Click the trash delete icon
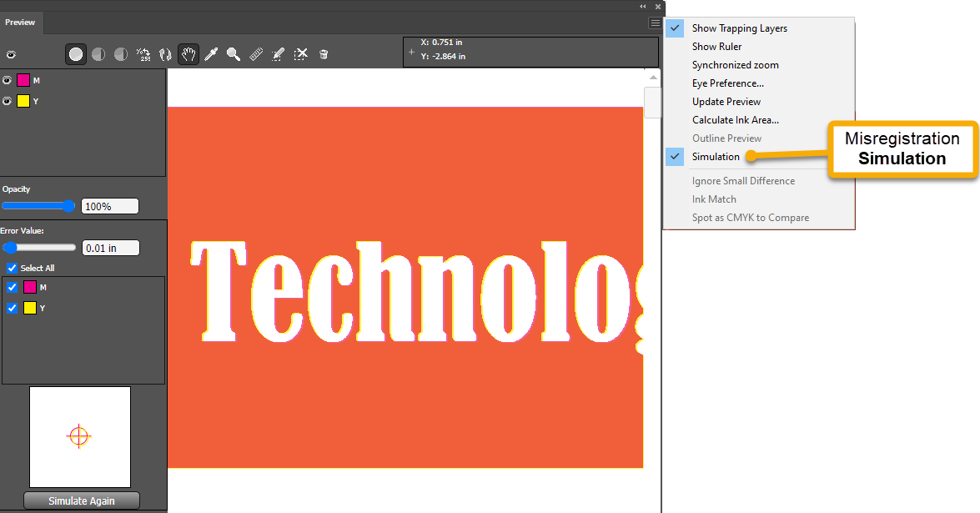 (324, 54)
